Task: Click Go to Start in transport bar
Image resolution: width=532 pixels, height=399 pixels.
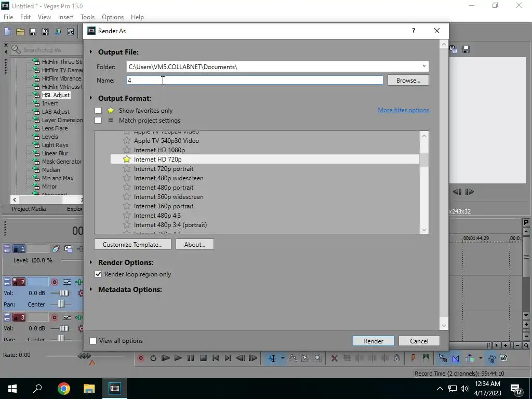Action: pyautogui.click(x=216, y=358)
